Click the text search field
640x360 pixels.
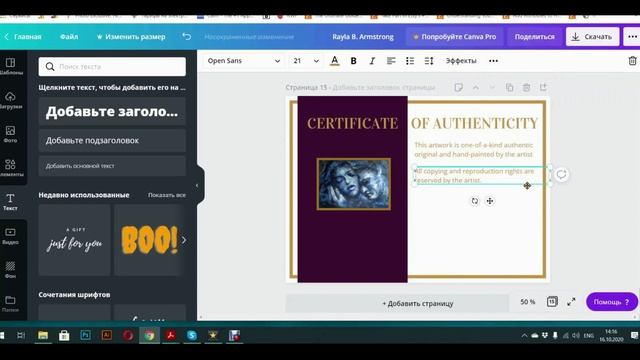[112, 67]
